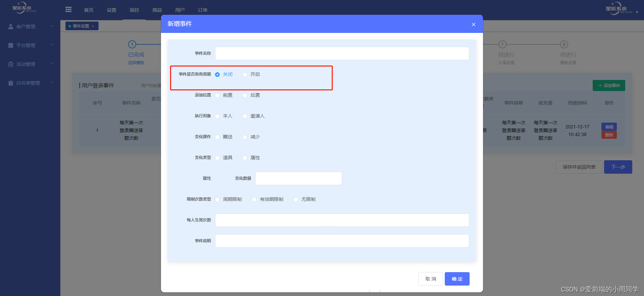The image size is (644, 296).
Task: Select 道具 as 变化类型
Action: click(217, 158)
